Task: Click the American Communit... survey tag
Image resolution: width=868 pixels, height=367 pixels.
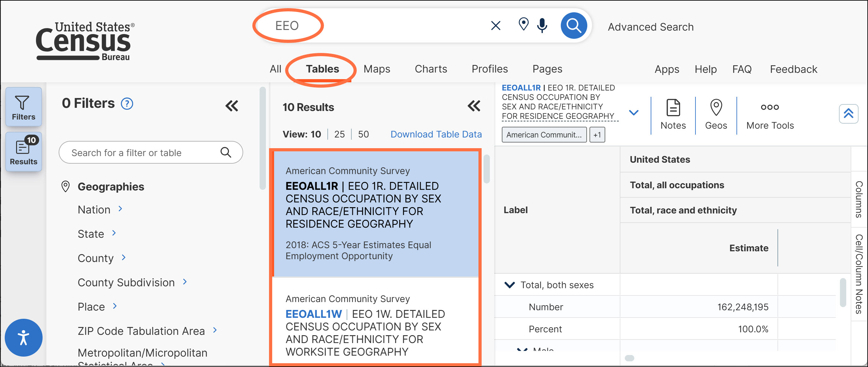Action: click(x=544, y=135)
